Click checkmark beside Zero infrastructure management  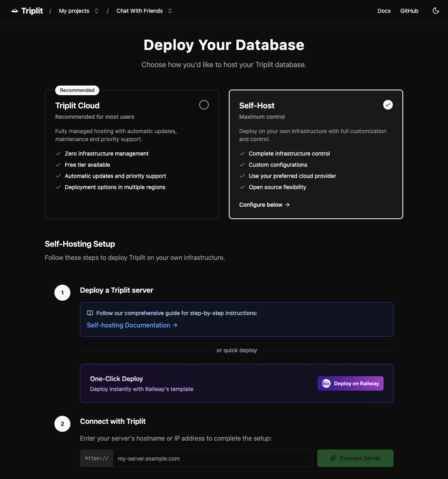58,154
